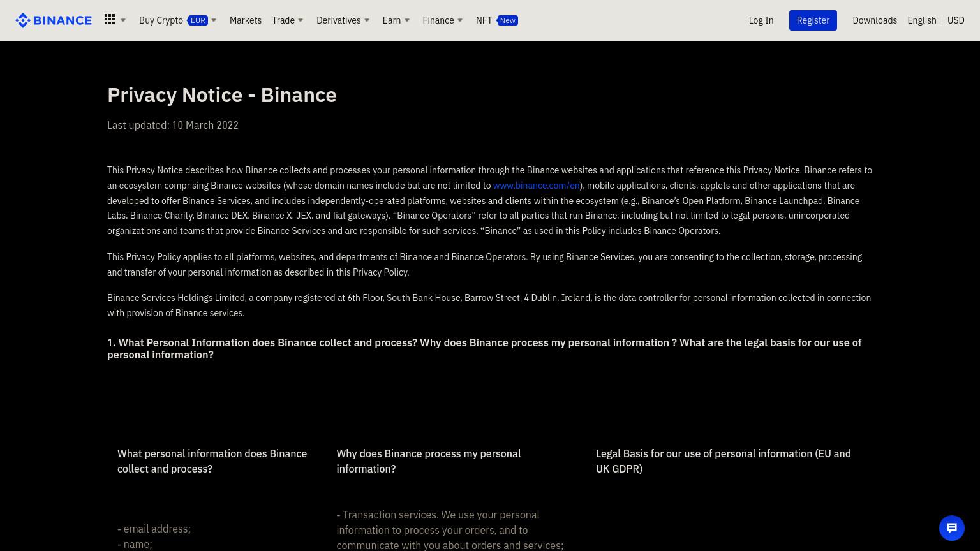Image resolution: width=980 pixels, height=551 pixels.
Task: Click the Binance Services Holdings Limited paragraph
Action: coord(489,305)
